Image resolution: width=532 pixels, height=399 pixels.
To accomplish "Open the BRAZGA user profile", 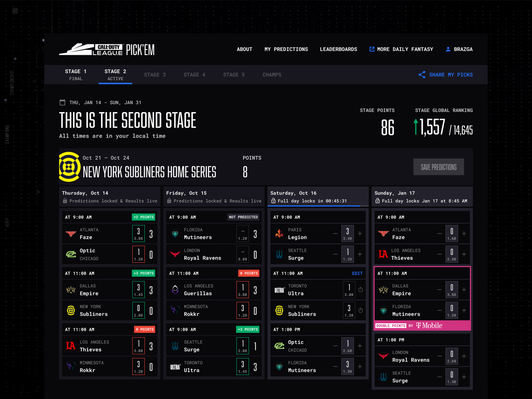I will pos(459,49).
